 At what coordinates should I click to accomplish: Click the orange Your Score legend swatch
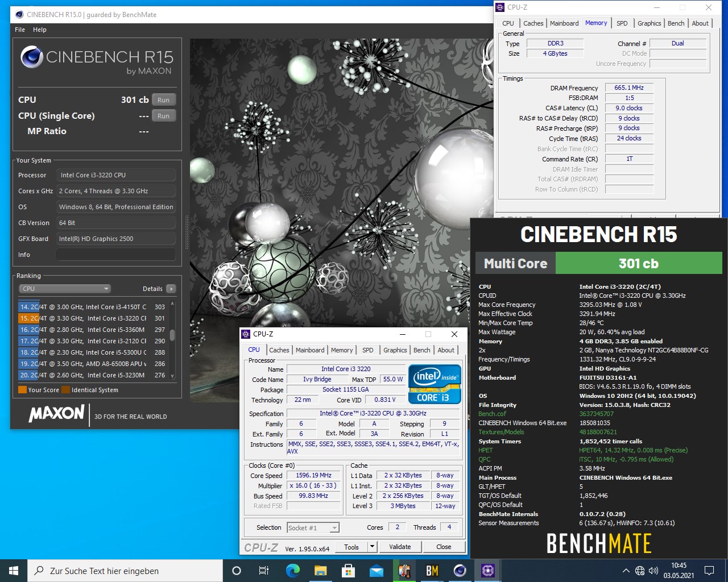[x=22, y=390]
